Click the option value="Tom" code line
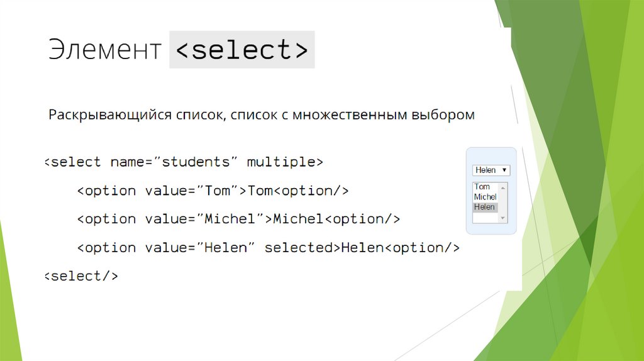644x361 pixels. 213,191
